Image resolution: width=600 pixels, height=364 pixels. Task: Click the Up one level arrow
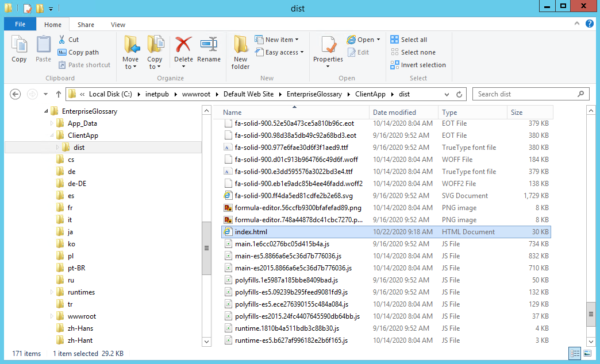(59, 94)
